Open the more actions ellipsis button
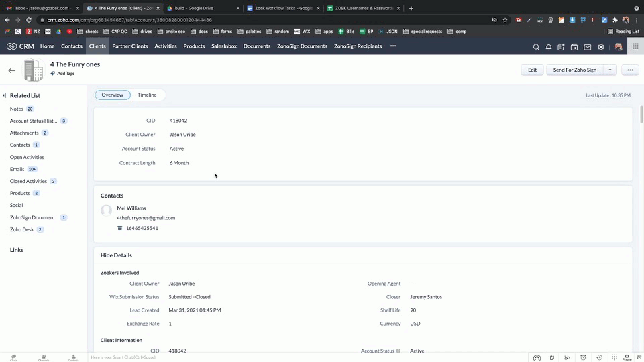This screenshot has height=362, width=644. [x=630, y=70]
